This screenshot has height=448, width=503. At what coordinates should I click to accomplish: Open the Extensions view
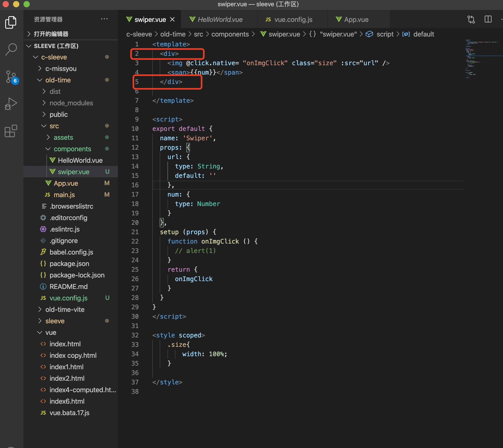coord(11,131)
